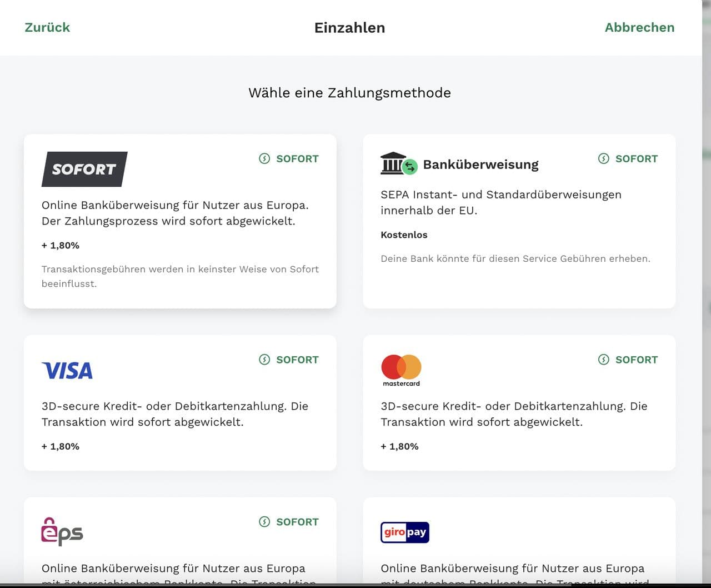Click the bank transfer building icon

pos(393,163)
